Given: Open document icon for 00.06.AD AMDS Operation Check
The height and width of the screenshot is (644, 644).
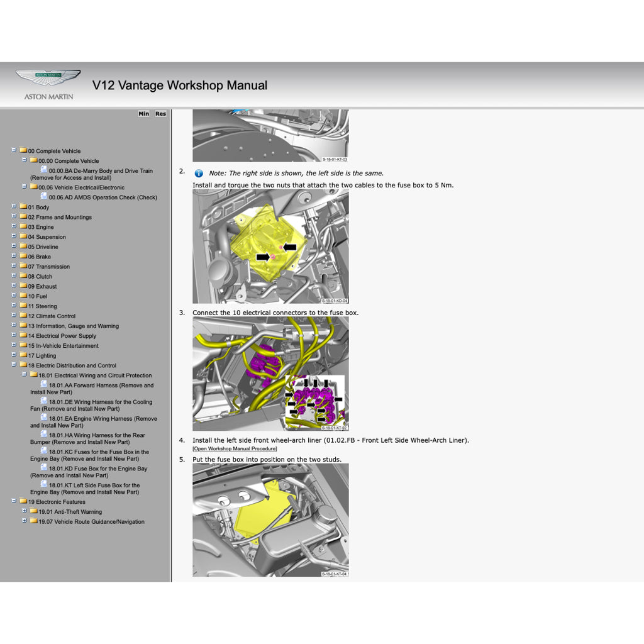Looking at the screenshot, I should 44,196.
